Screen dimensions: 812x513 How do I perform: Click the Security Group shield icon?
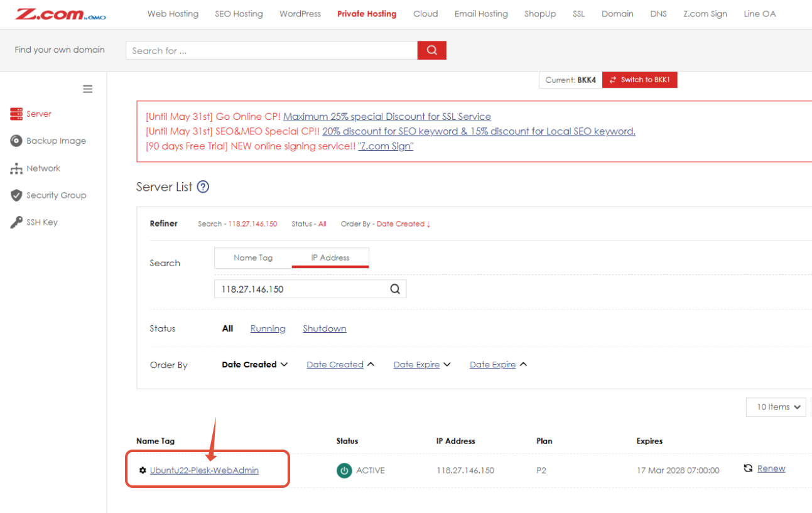pyautogui.click(x=16, y=195)
